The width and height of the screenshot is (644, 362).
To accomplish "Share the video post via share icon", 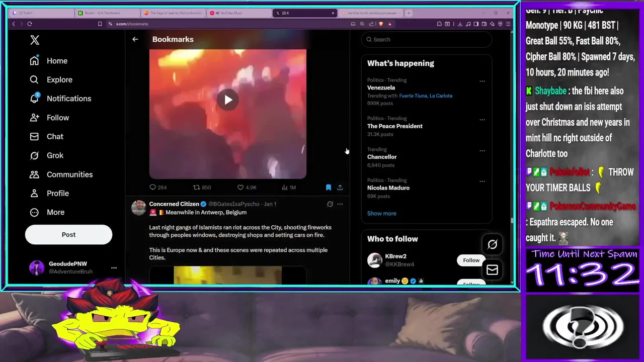I will click(340, 188).
